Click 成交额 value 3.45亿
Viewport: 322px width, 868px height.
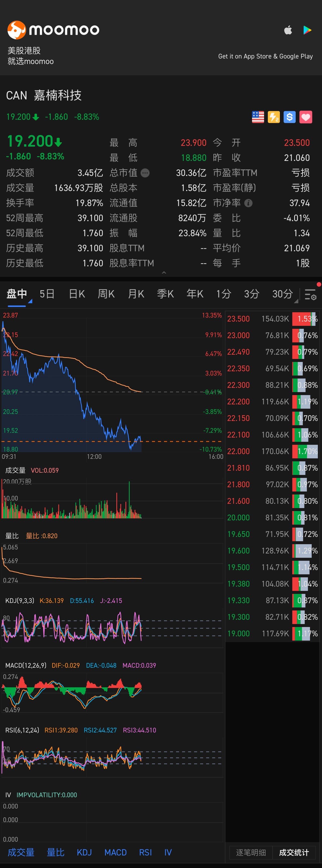(x=90, y=173)
